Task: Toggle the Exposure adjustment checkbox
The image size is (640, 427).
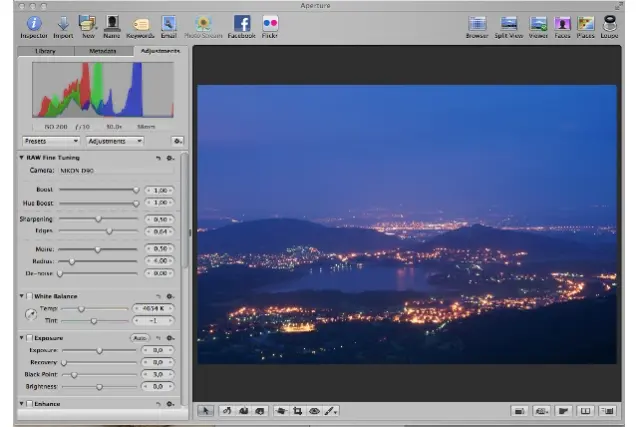Action: (30, 338)
